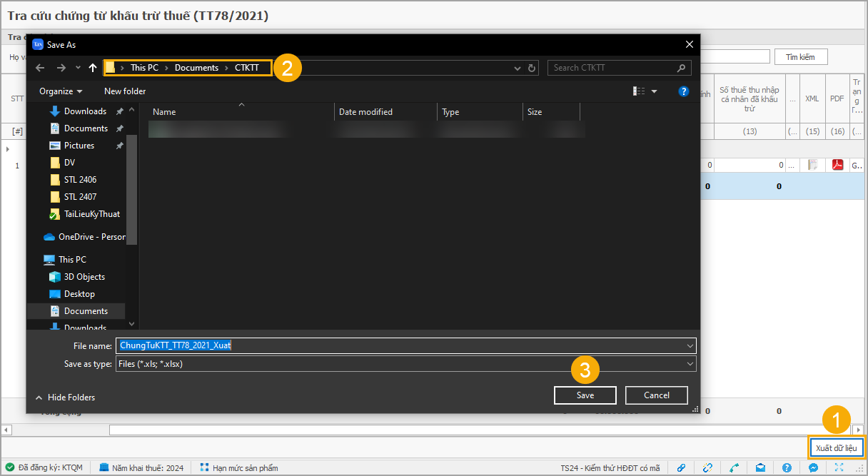Click Save to export the file
The image size is (868, 476).
585,395
